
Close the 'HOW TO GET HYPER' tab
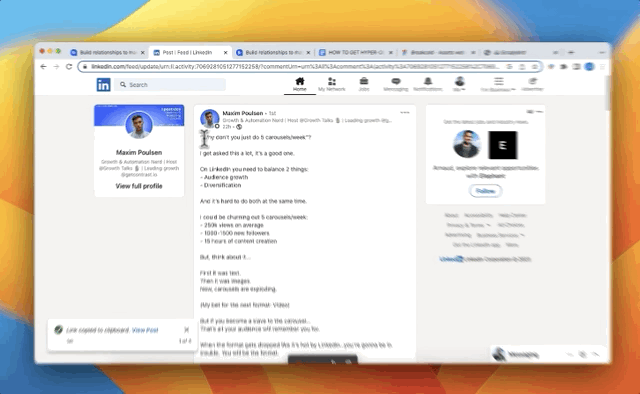(391, 53)
